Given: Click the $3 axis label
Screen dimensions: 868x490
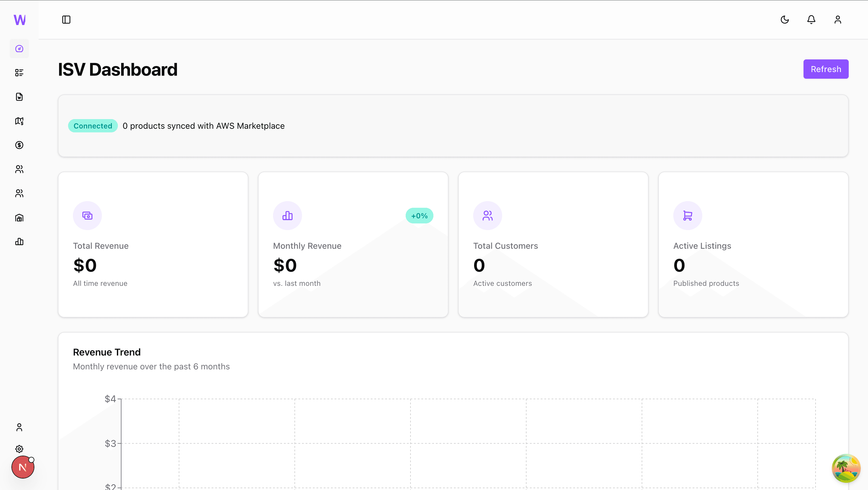Looking at the screenshot, I should (x=110, y=444).
